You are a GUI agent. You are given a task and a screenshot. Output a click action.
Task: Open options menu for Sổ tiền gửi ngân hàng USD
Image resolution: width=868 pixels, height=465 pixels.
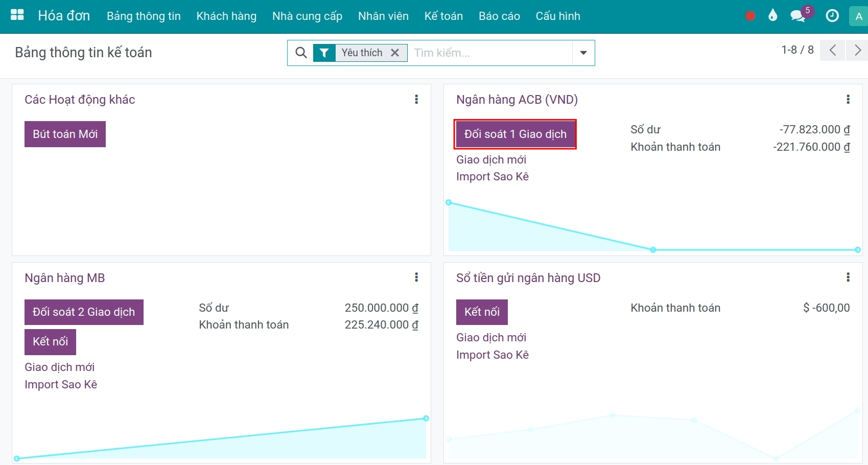tap(848, 277)
